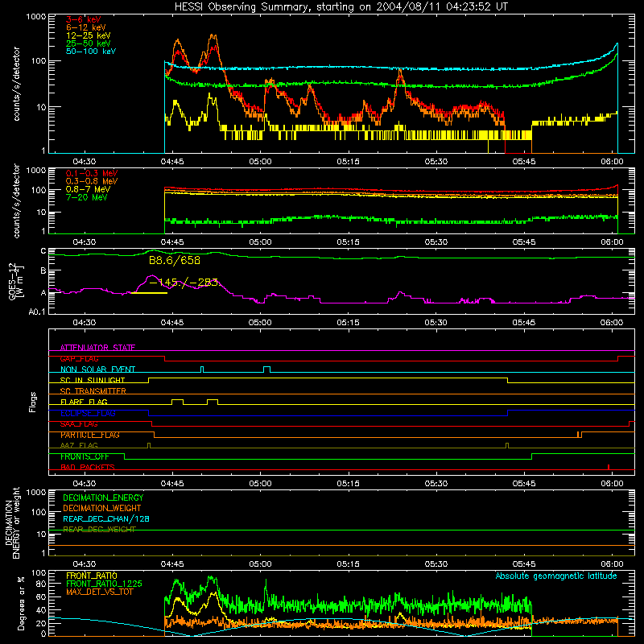Image resolution: width=644 pixels, height=644 pixels.
Task: Select the 'SC_IN_SUNLIGHT' flag label
Action: pos(93,380)
